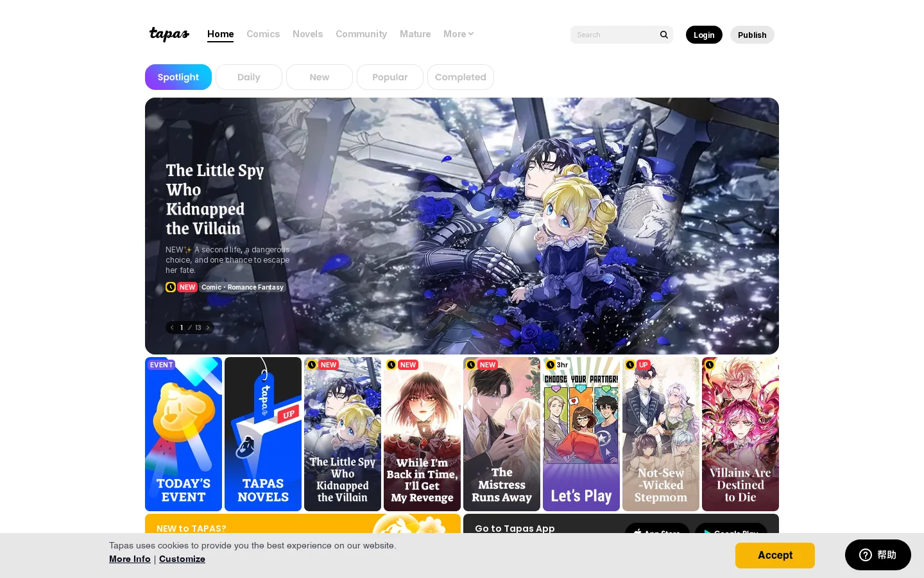The image size is (924, 578).
Task: Open The Little Spy banner title
Action: [x=215, y=199]
